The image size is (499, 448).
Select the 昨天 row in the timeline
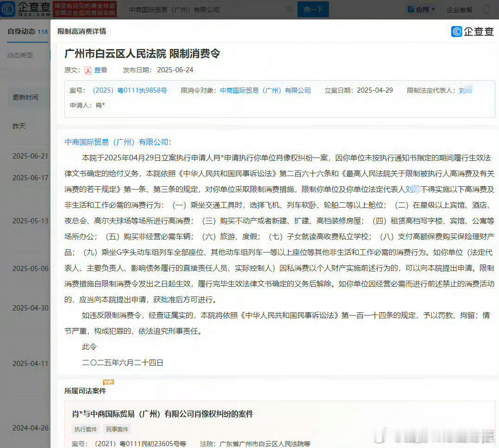(x=19, y=126)
